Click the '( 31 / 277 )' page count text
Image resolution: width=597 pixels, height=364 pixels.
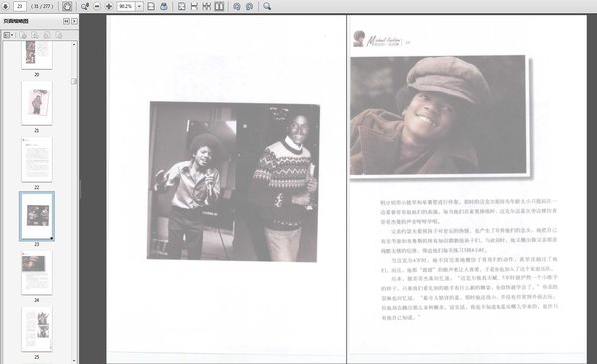42,6
